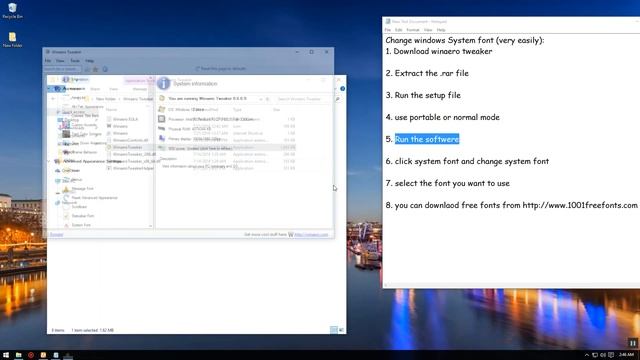Click the System information header icon
Viewport: 640px width, 360px height.
coord(164,83)
